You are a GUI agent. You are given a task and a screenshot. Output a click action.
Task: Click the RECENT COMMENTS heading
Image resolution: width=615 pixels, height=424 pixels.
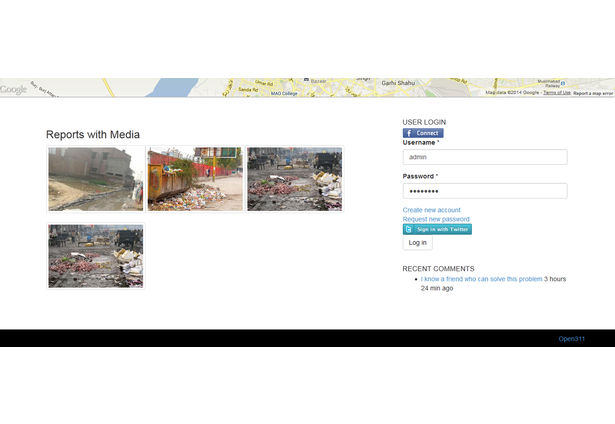pos(438,269)
